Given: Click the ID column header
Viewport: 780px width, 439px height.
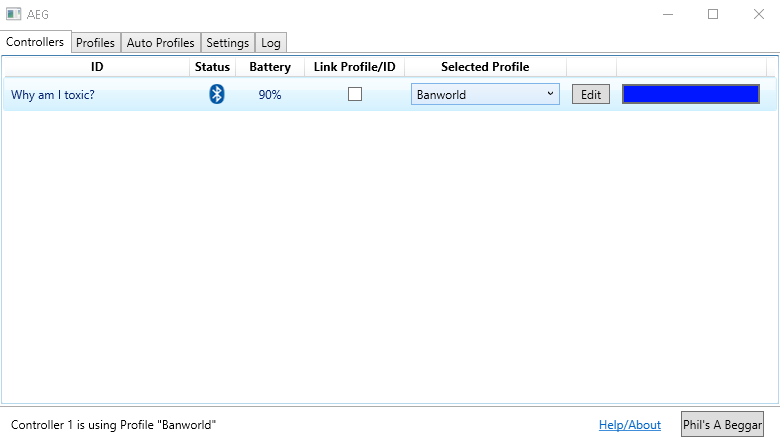Looking at the screenshot, I should [97, 67].
